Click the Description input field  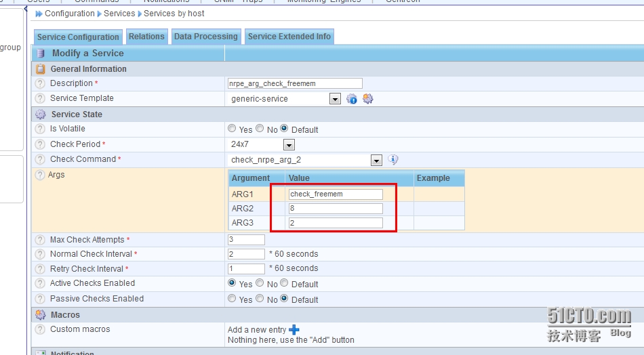click(295, 83)
